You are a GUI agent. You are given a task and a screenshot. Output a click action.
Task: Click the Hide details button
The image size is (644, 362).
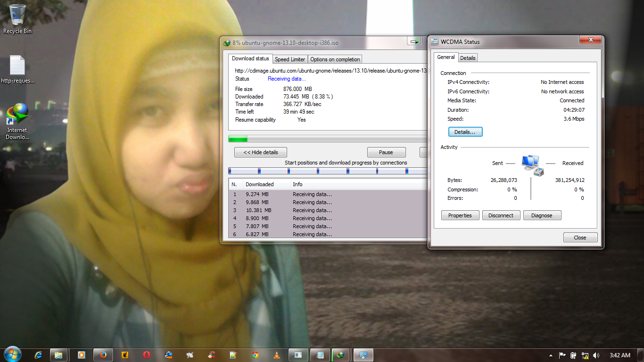pyautogui.click(x=261, y=152)
